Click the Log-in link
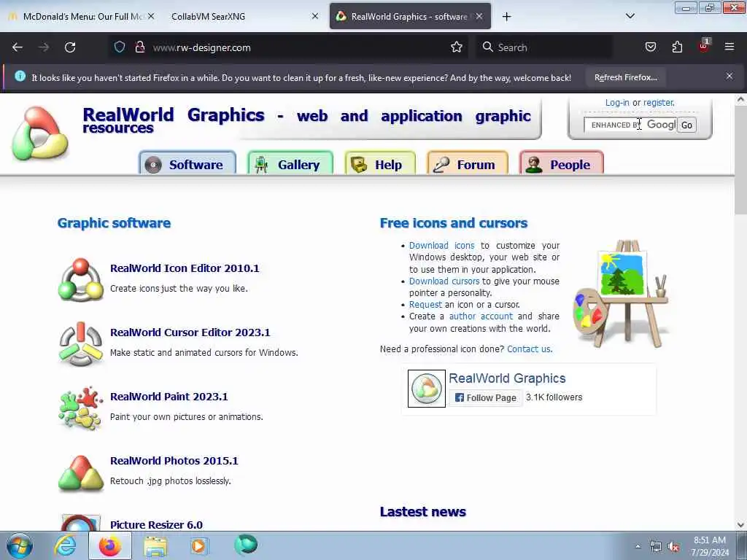747x560 pixels. pyautogui.click(x=617, y=102)
